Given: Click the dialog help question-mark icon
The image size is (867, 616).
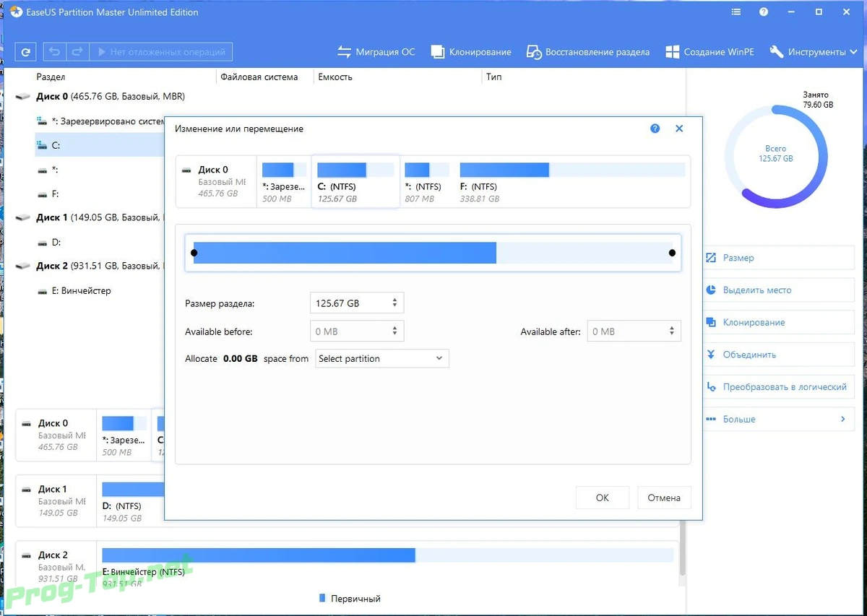Looking at the screenshot, I should pyautogui.click(x=655, y=129).
